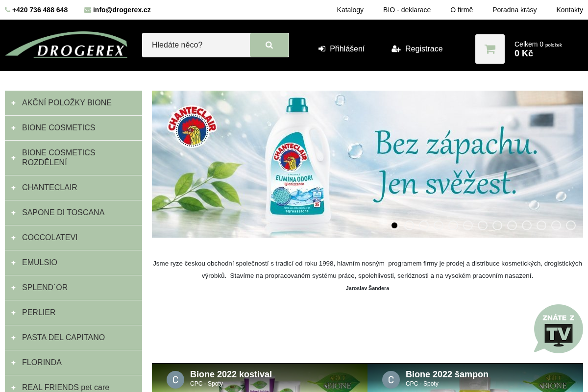Click the +420 736 488 648 phone number

click(x=40, y=10)
